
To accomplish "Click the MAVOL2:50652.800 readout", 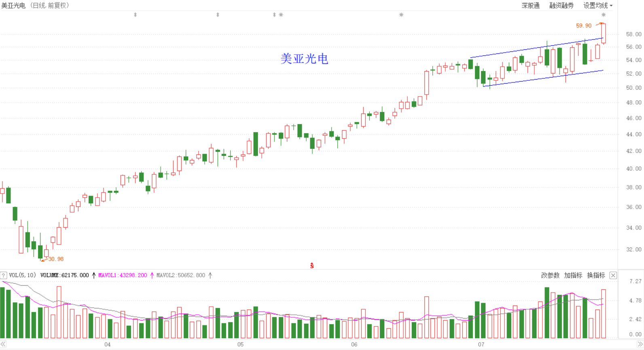I will (x=181, y=275).
